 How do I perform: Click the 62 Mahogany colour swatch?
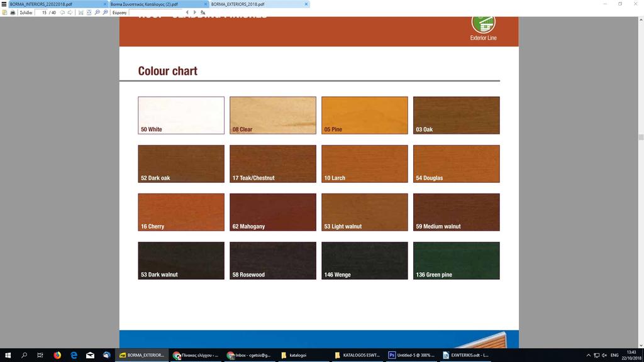click(273, 212)
